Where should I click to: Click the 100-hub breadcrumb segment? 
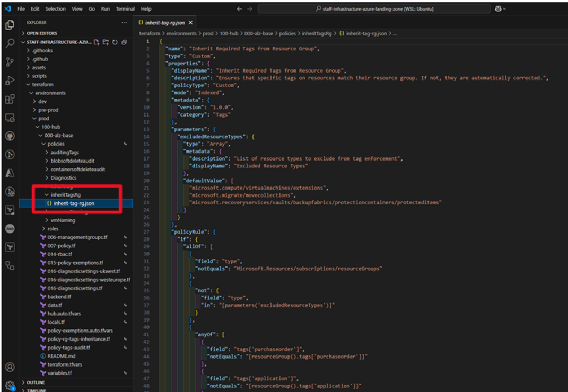click(229, 33)
